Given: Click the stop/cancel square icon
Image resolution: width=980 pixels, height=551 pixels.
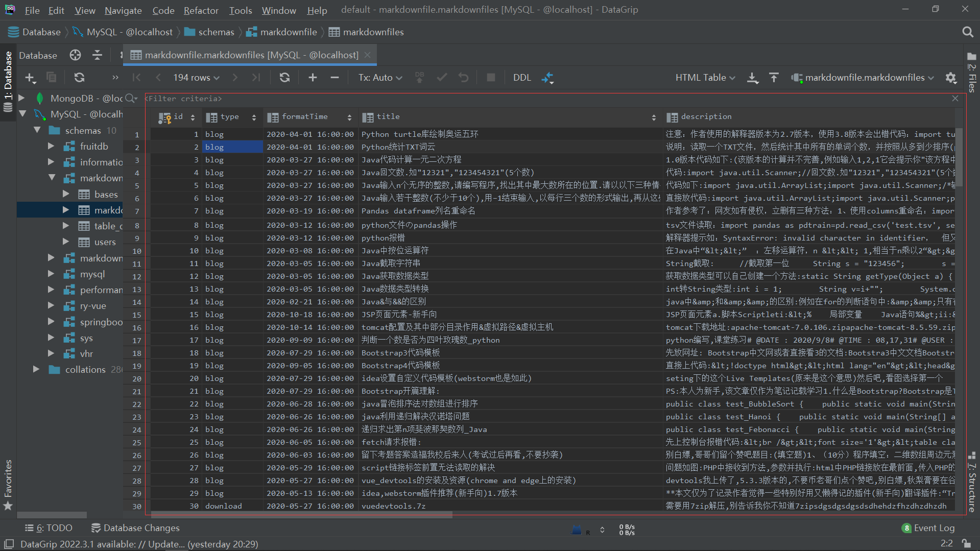Looking at the screenshot, I should (x=491, y=78).
